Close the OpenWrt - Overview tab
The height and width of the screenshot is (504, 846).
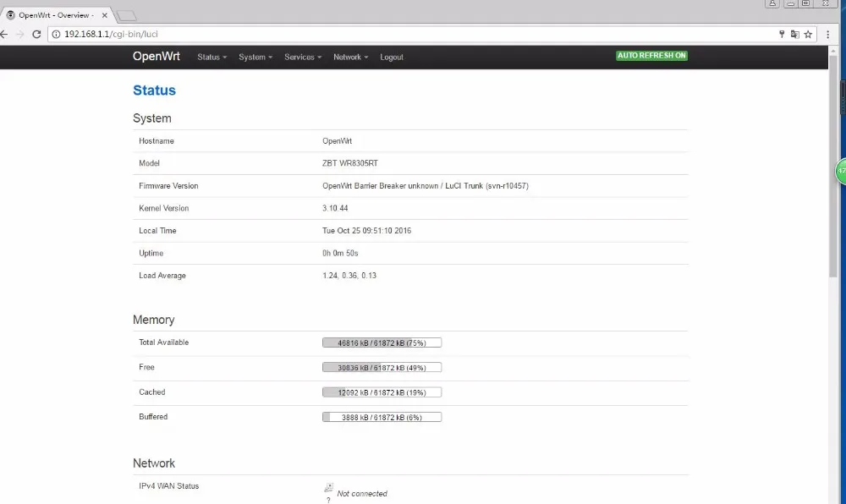click(105, 15)
